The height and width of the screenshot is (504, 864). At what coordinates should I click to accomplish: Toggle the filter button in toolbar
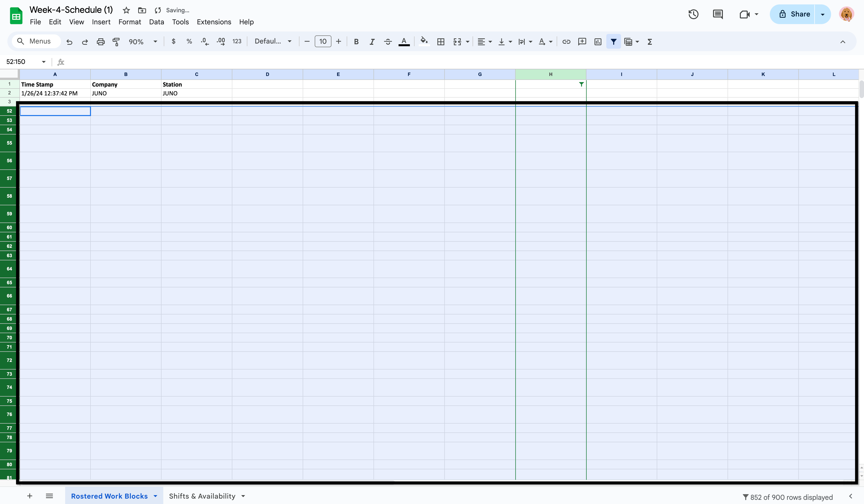click(x=613, y=42)
